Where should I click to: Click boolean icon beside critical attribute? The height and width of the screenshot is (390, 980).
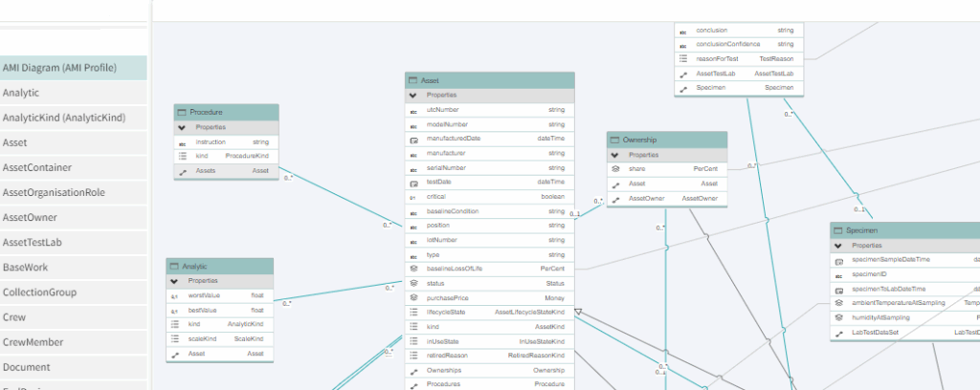(413, 197)
